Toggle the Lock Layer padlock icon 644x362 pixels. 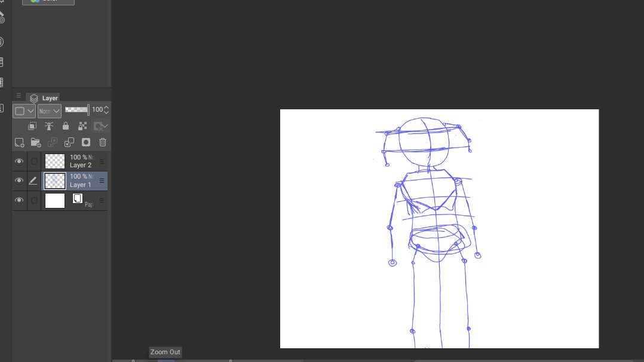coord(65,126)
